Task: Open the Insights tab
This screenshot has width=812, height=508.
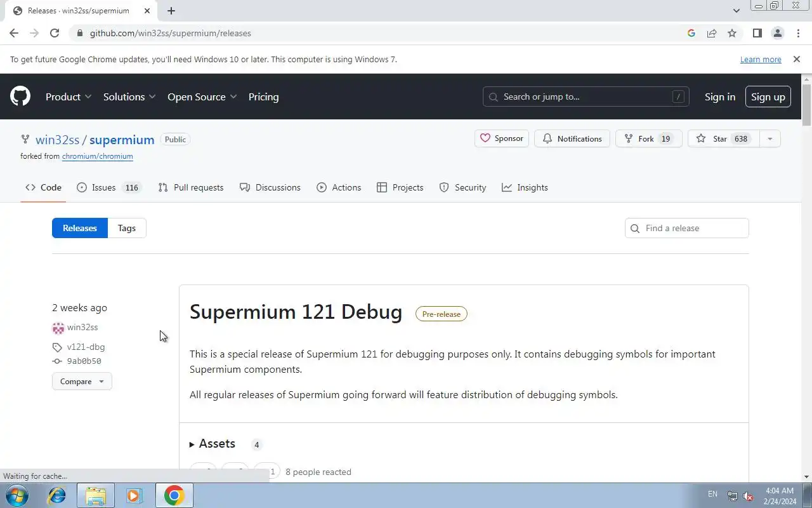Action: point(525,187)
